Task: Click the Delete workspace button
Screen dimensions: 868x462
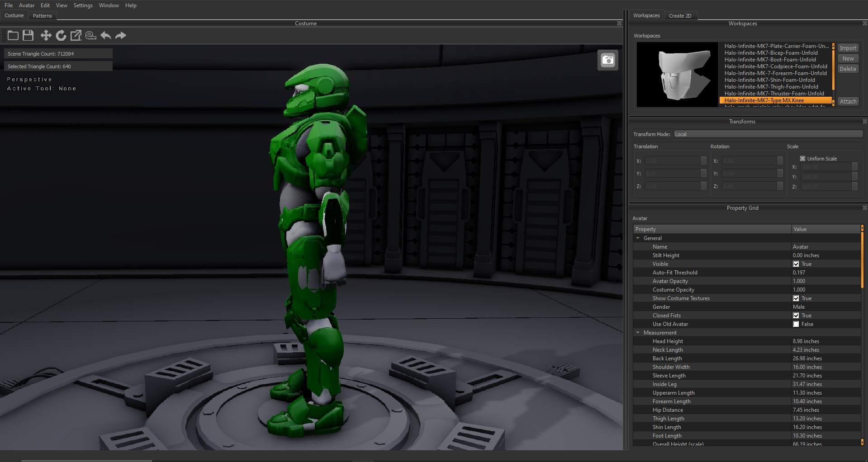Action: point(848,69)
